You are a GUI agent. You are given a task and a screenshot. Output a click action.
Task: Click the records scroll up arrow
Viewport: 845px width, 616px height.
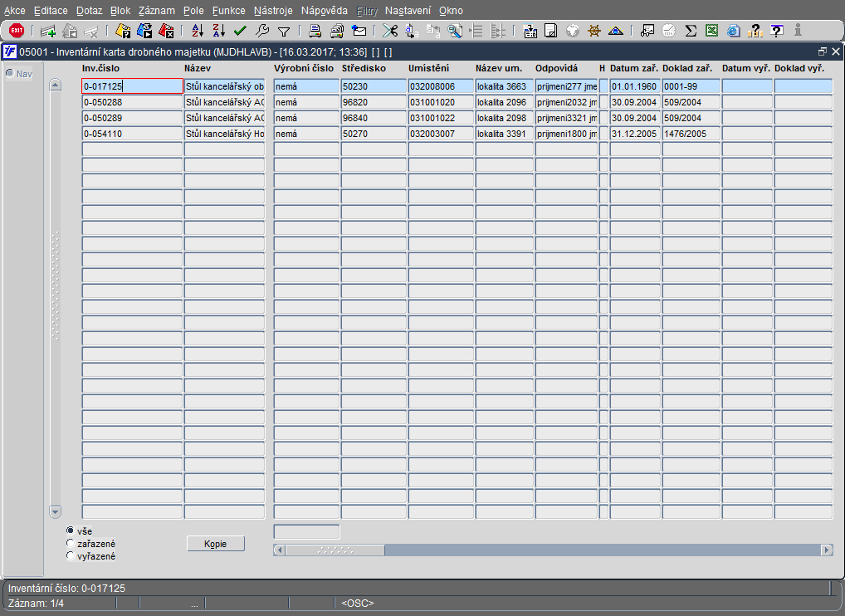[x=55, y=86]
